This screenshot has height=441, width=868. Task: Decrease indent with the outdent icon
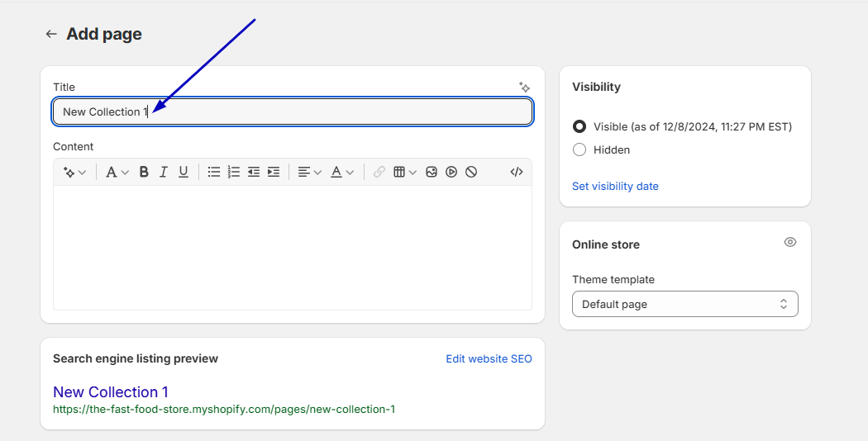[x=254, y=172]
